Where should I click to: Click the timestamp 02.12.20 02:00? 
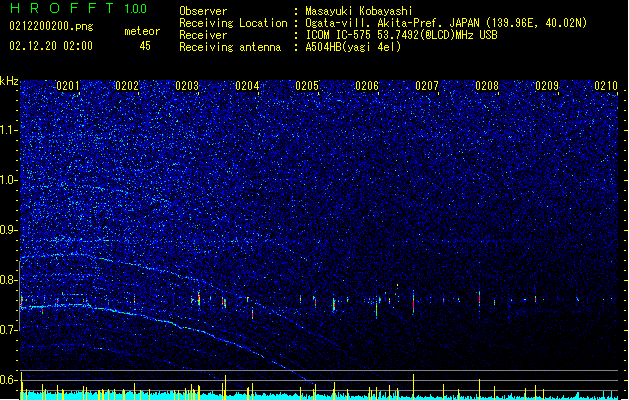(x=51, y=46)
